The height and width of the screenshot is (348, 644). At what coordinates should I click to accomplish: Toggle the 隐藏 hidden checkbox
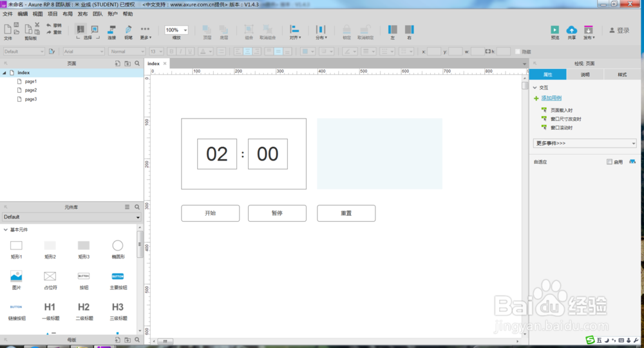518,52
